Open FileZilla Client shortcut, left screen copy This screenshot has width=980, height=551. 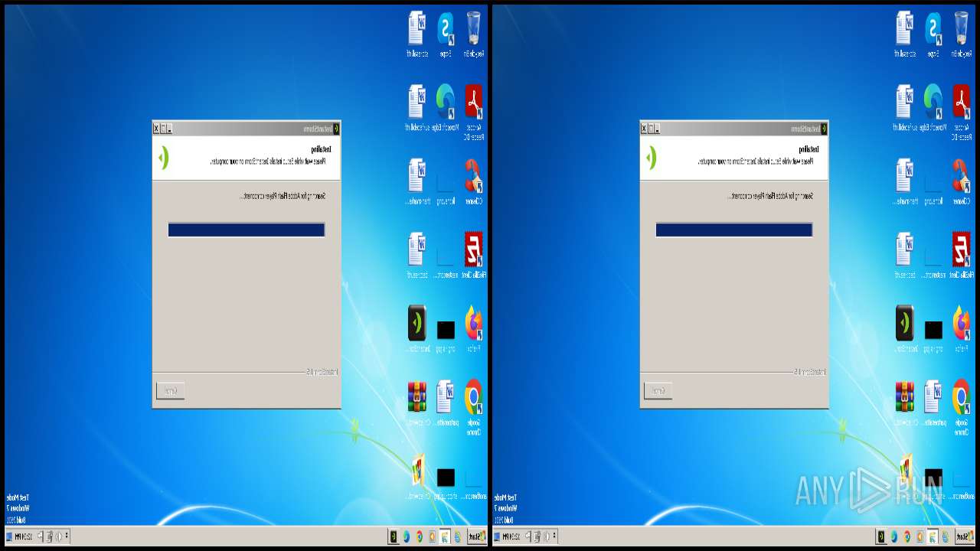click(x=474, y=255)
